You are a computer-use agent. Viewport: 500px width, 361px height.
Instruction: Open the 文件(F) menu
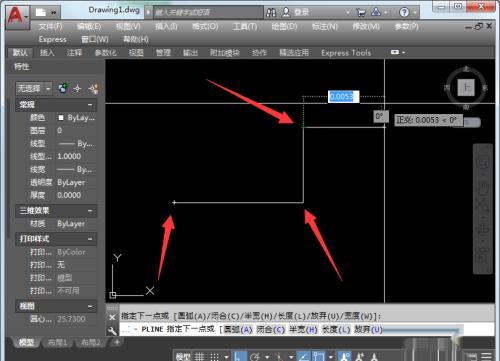pos(50,26)
